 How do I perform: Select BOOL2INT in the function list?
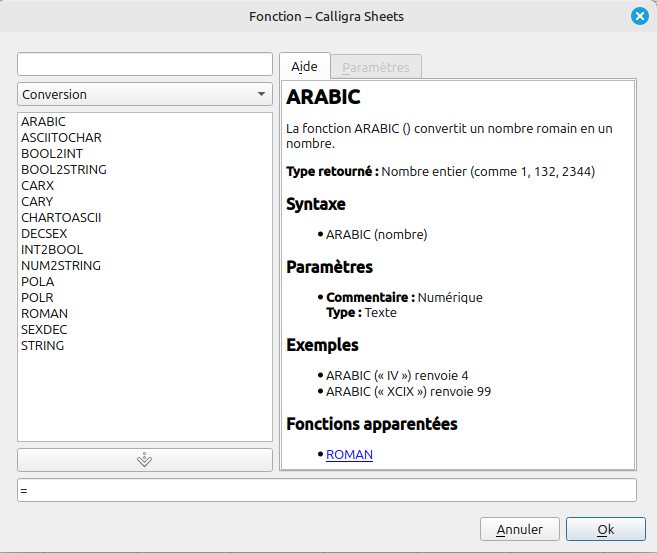[x=145, y=153]
